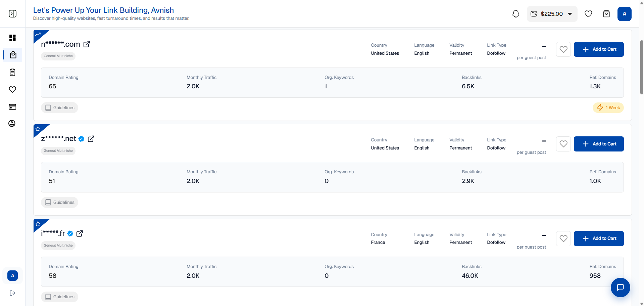Favorite the z******.net listing
The height and width of the screenshot is (306, 644).
[x=563, y=144]
